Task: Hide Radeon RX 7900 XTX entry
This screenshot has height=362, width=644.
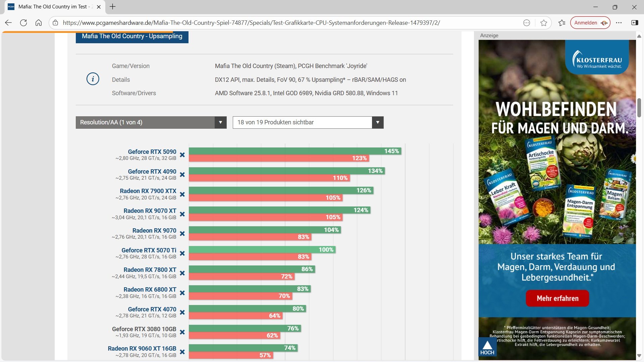Action: [182, 194]
